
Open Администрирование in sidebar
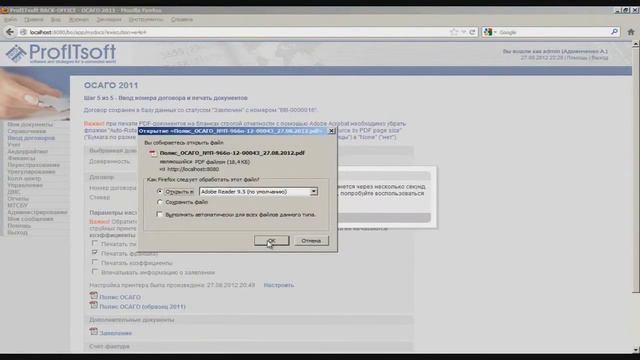(37, 212)
